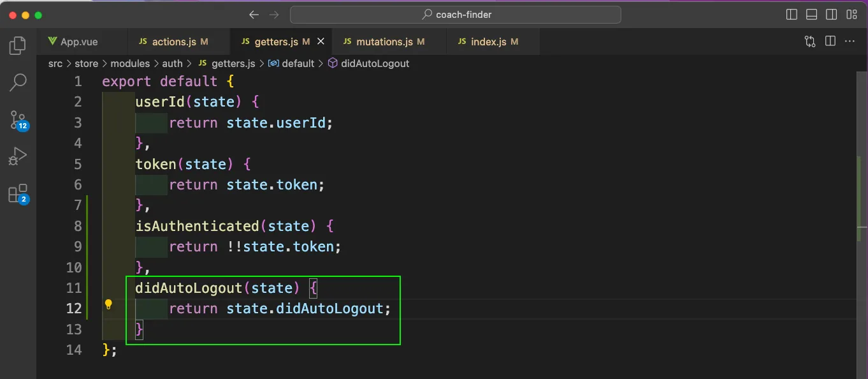Split the editor to the right
The width and height of the screenshot is (868, 379).
(x=830, y=41)
